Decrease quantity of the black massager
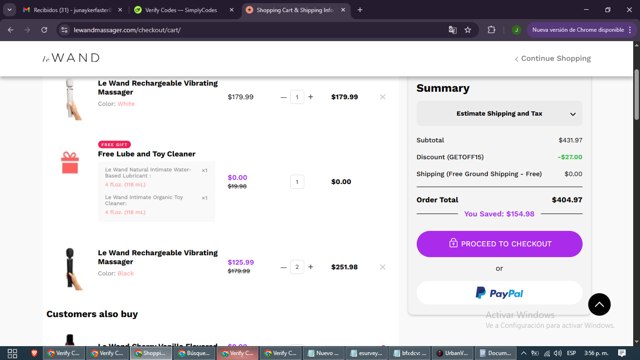This screenshot has width=640, height=360. [x=283, y=267]
